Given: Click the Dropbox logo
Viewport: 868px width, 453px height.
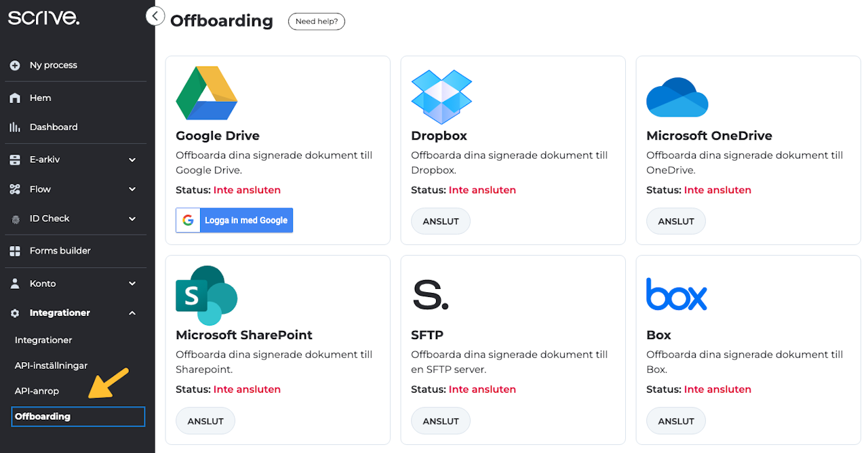Looking at the screenshot, I should click(x=441, y=96).
